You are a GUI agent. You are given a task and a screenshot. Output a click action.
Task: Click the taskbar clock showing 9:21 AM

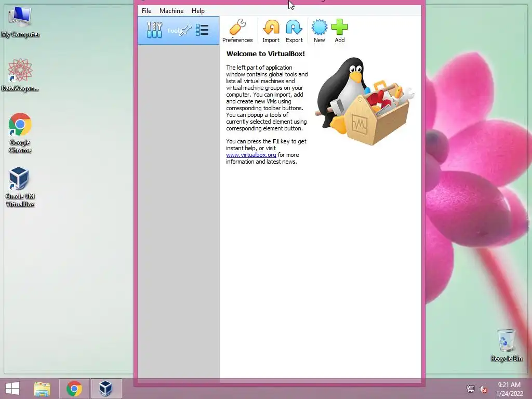[509, 389]
